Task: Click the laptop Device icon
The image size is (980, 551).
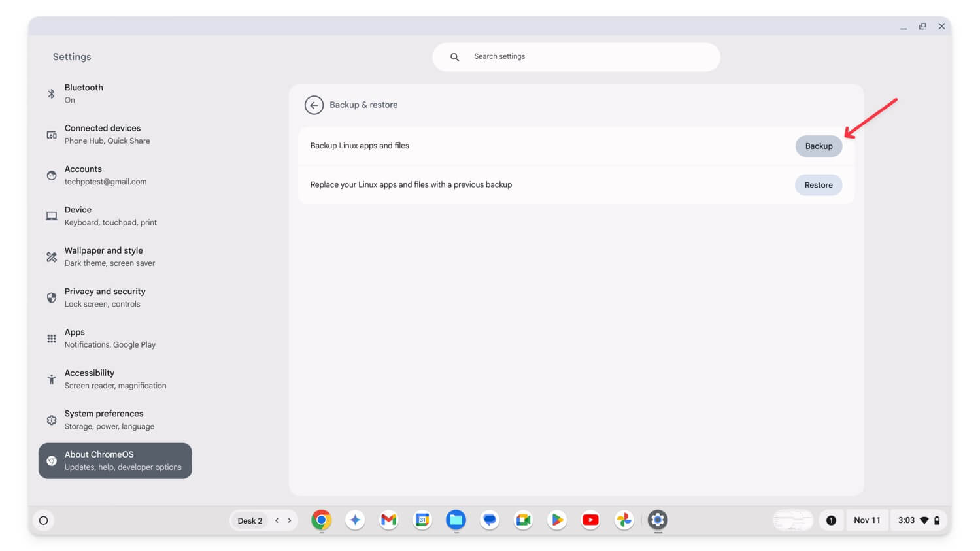Action: [x=52, y=216]
